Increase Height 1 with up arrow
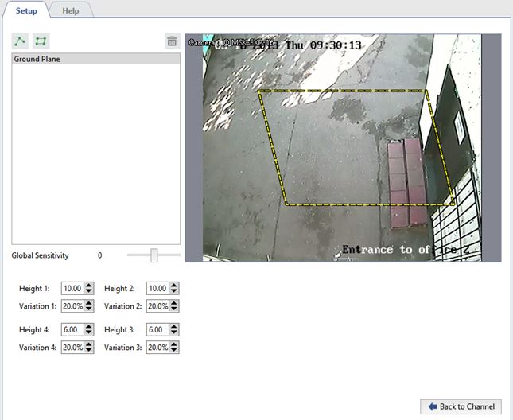 pos(89,286)
